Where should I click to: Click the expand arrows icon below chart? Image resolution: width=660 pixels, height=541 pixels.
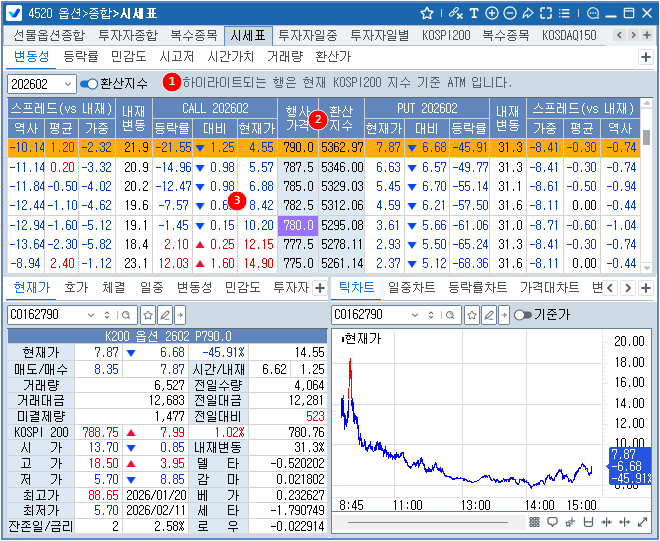click(643, 522)
